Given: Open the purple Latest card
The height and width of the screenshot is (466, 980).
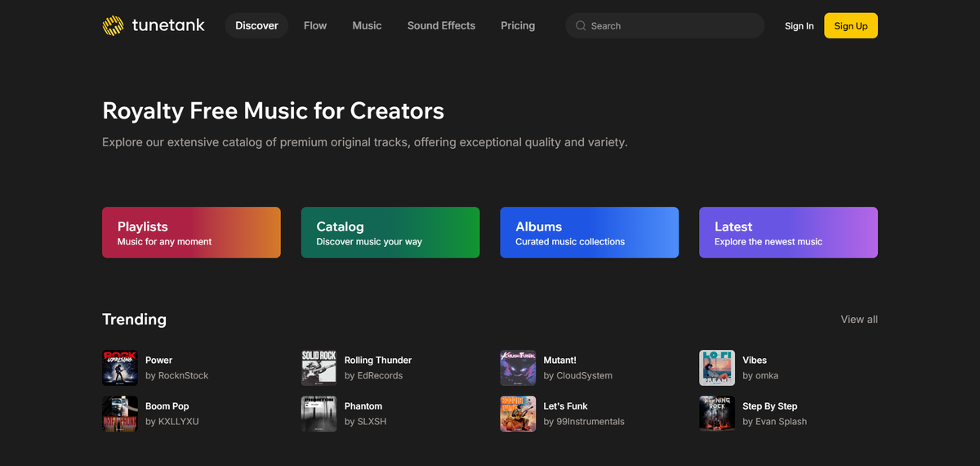Looking at the screenshot, I should (789, 232).
